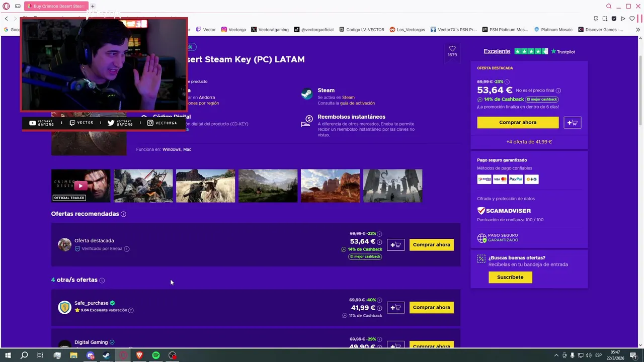The image size is (644, 362).
Task: Expand the +4 oferta de 41,99 € link
Action: (529, 142)
